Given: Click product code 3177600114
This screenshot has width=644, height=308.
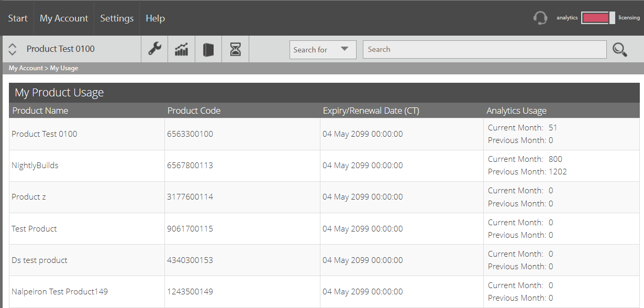Looking at the screenshot, I should (x=190, y=197).
